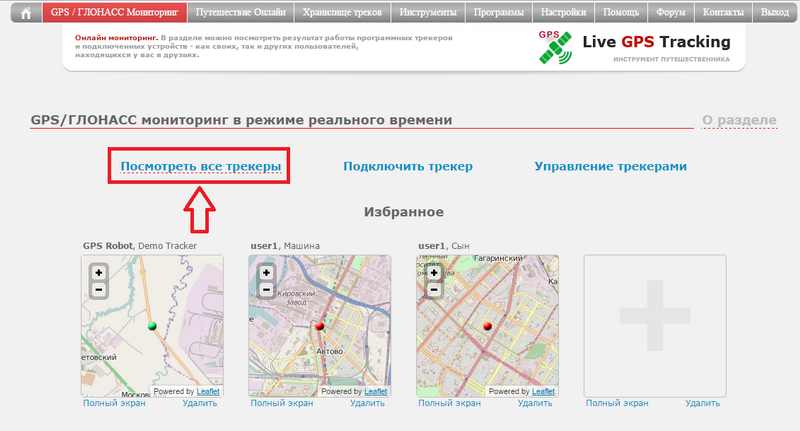Go to the Инструменты menu item
Screen dimensions: 800x431
429,14
